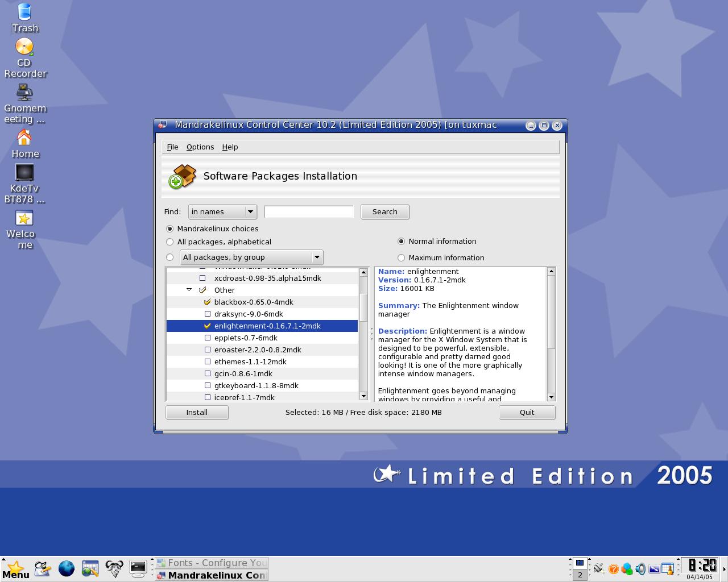
Task: Check the eroaster-2.2.0-0.8.2mdk package
Action: tap(208, 350)
